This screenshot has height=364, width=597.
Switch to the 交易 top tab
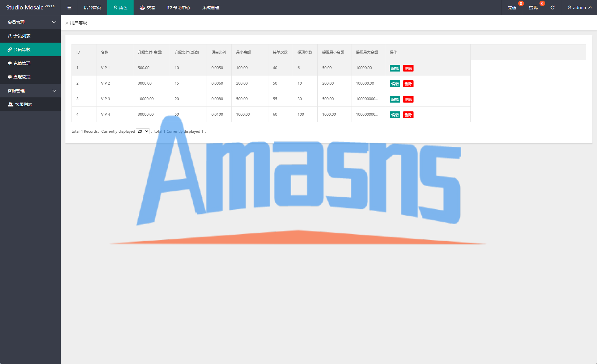[x=147, y=8]
